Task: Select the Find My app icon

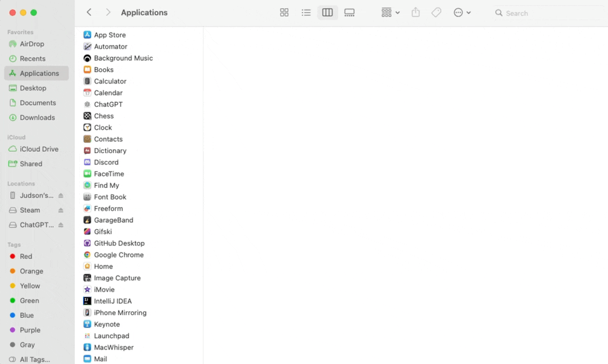Action: pos(87,185)
